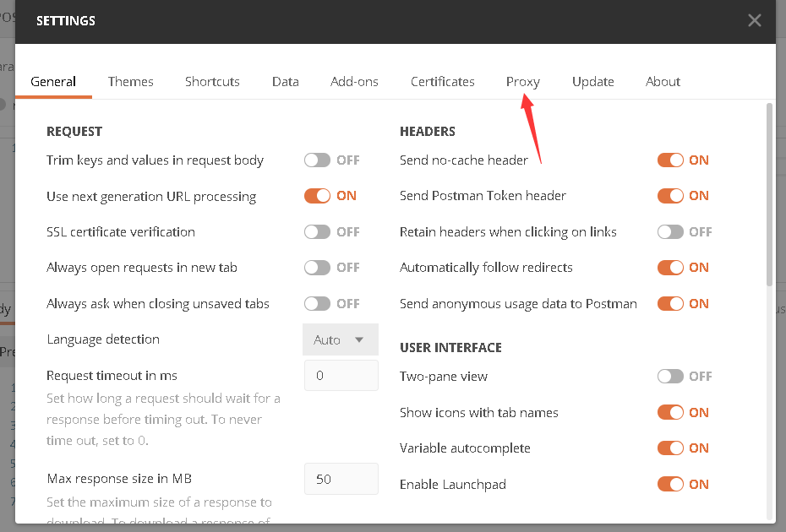The image size is (786, 532).
Task: Edit the Max response size value
Action: (341, 478)
